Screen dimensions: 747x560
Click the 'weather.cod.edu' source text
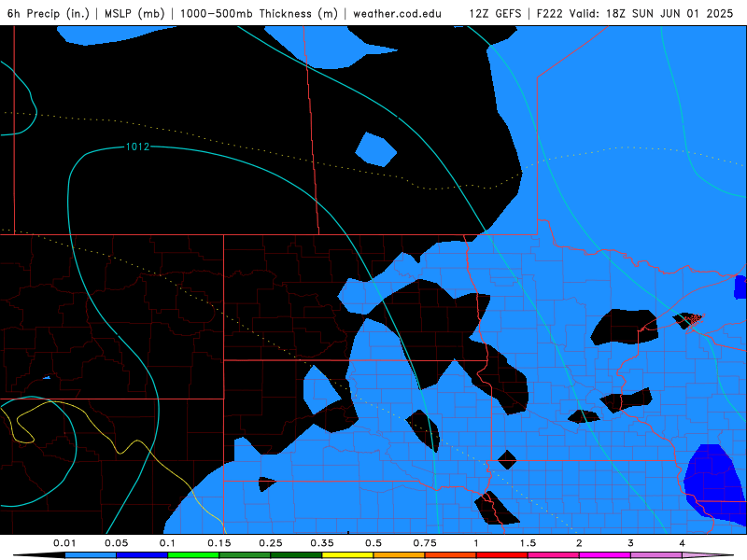click(398, 13)
